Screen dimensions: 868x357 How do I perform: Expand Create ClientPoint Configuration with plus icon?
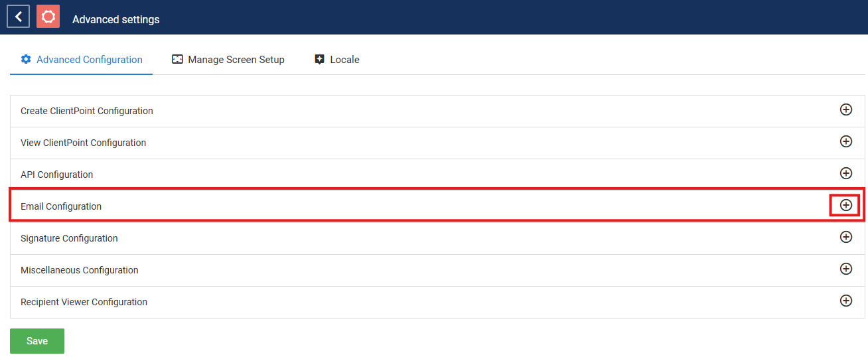pyautogui.click(x=846, y=109)
